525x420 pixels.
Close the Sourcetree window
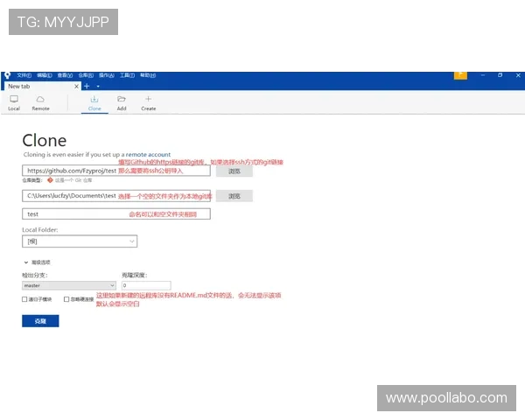[518, 75]
